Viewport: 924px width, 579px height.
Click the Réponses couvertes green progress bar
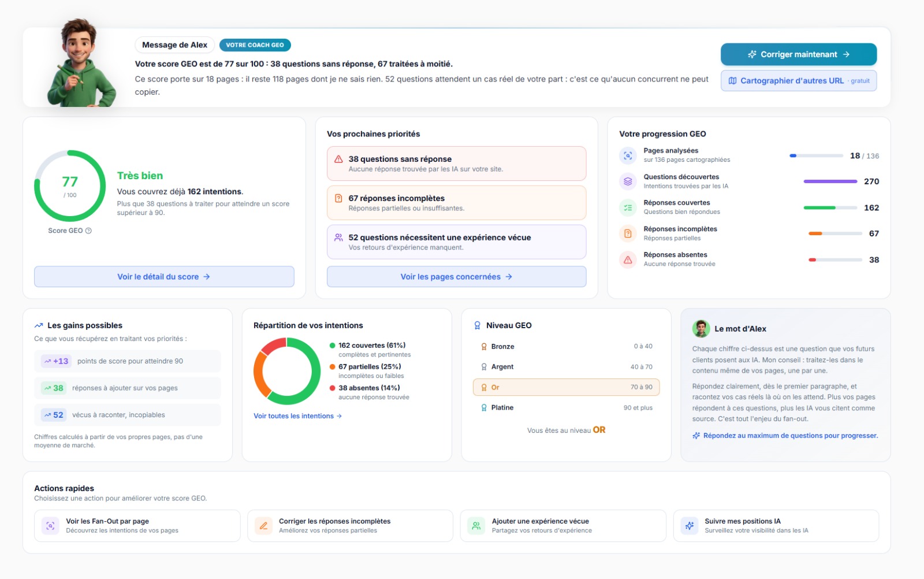point(830,207)
